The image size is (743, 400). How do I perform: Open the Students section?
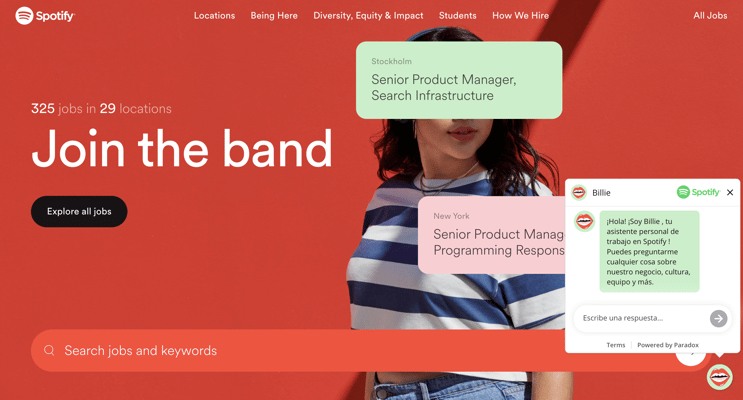457,16
